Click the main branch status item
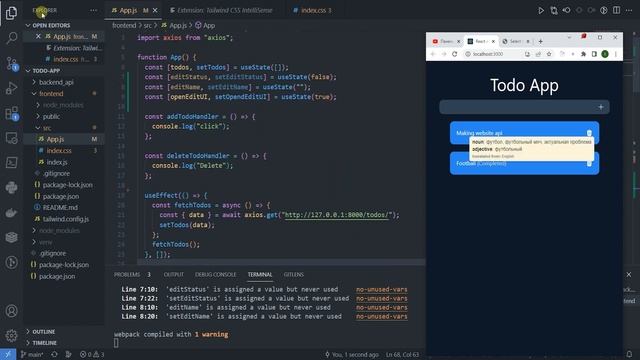The width and height of the screenshot is (640, 360). (x=32, y=354)
